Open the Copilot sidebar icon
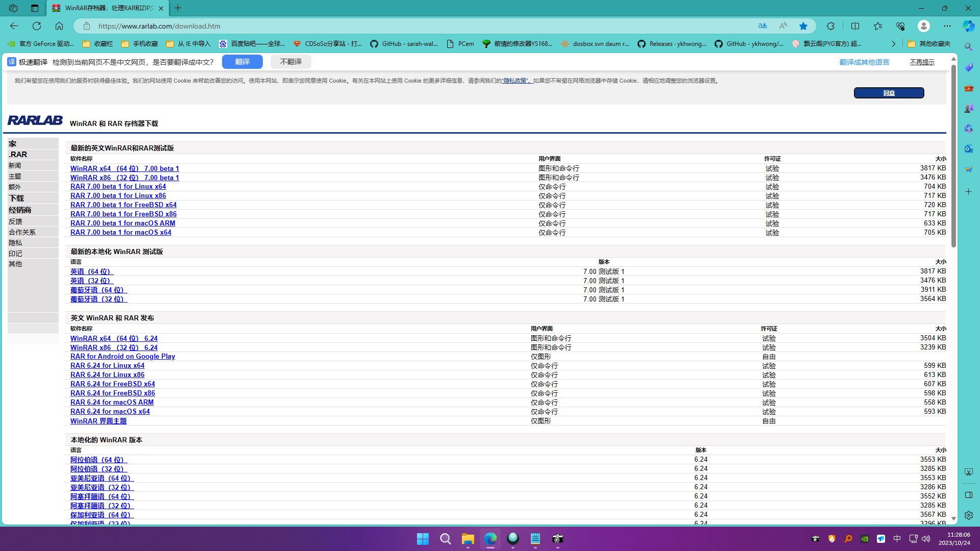 [968, 26]
